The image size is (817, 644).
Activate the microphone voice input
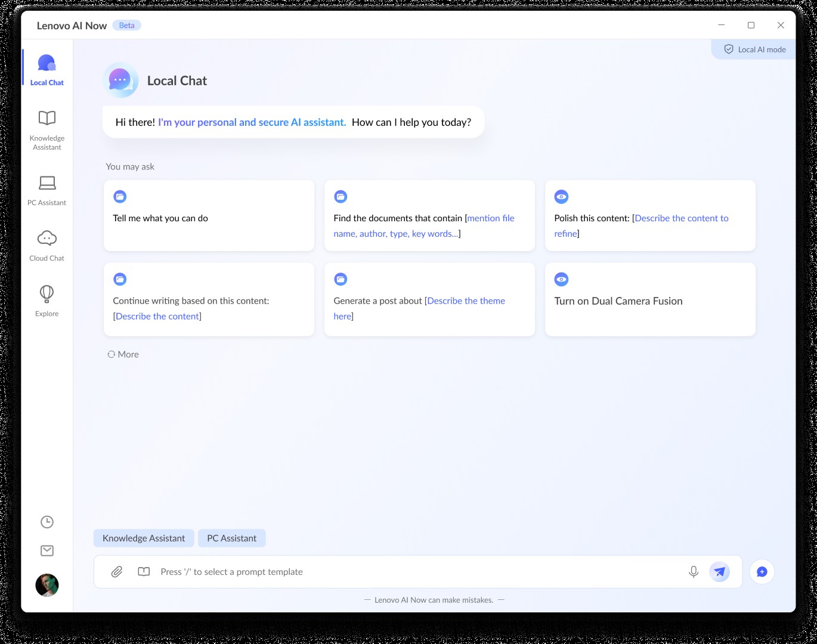pyautogui.click(x=694, y=572)
